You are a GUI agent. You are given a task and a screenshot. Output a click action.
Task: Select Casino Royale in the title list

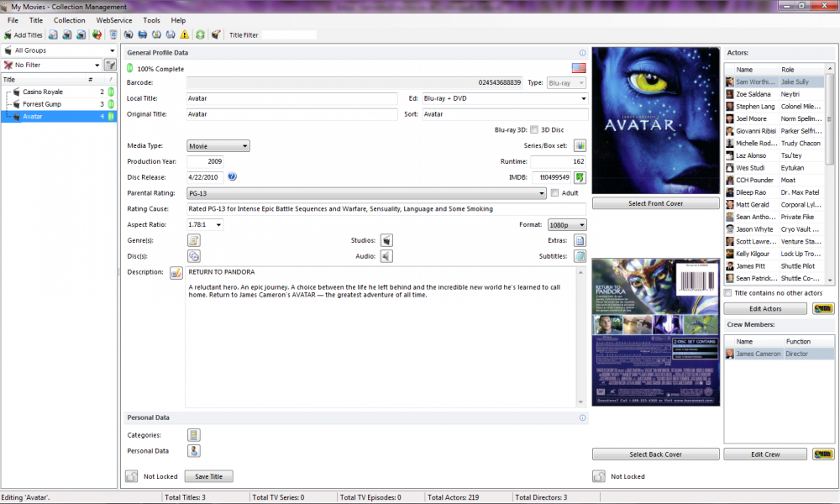click(42, 92)
